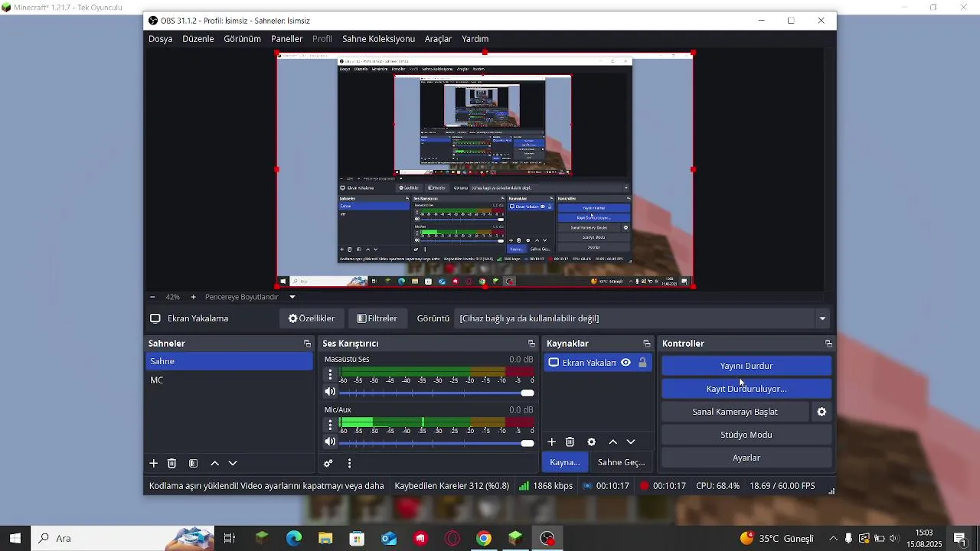Select the Sahne scene
This screenshot has height=551, width=980.
229,361
